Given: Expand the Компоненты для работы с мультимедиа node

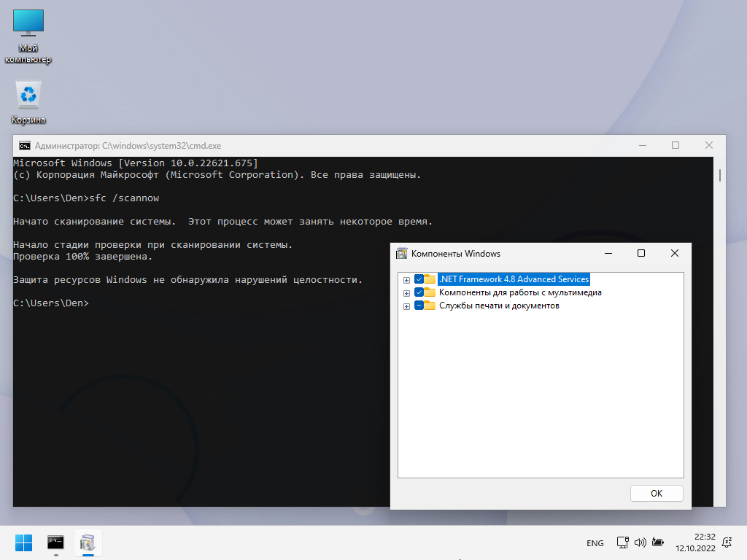Looking at the screenshot, I should click(x=406, y=293).
